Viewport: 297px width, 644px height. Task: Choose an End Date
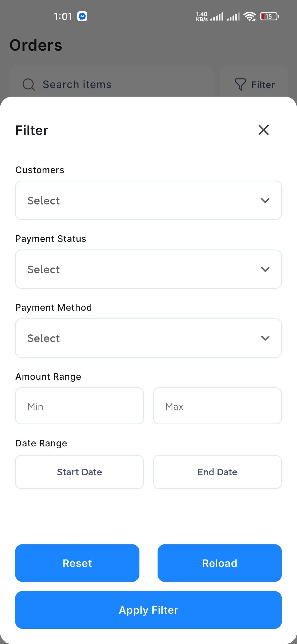(x=217, y=472)
